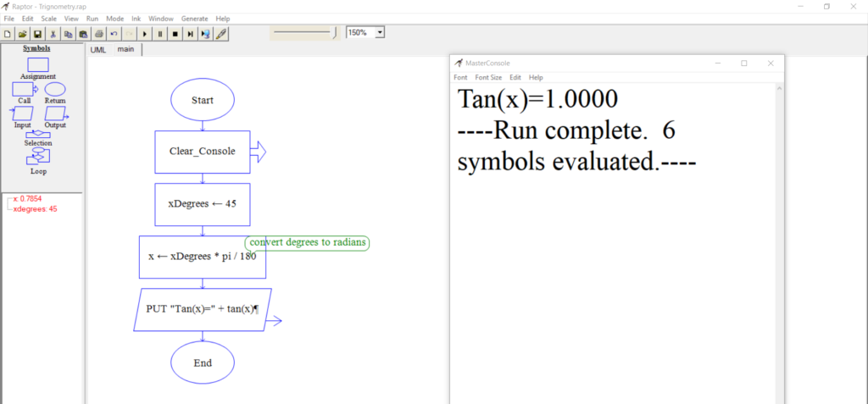Open the Mode menu

(114, 18)
